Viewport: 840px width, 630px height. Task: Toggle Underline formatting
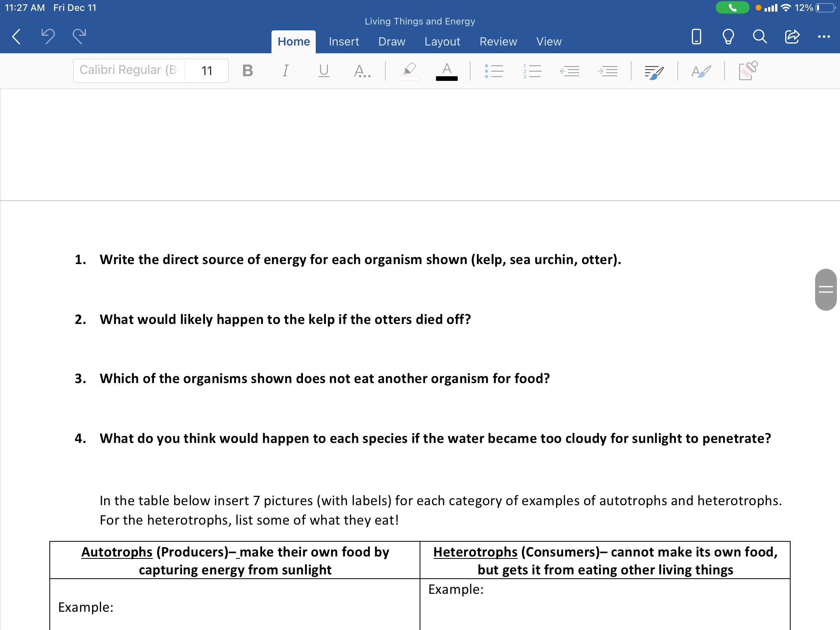pyautogui.click(x=324, y=71)
